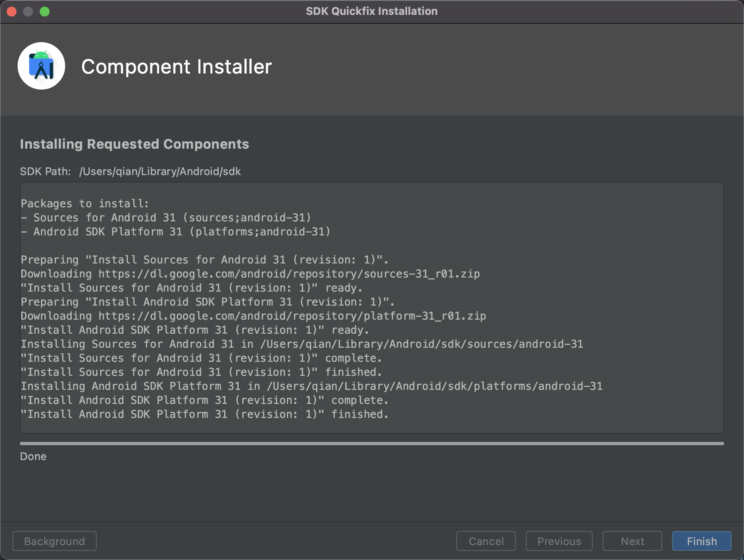Click the 'Component Installer' title
The width and height of the screenshot is (744, 560).
click(176, 66)
